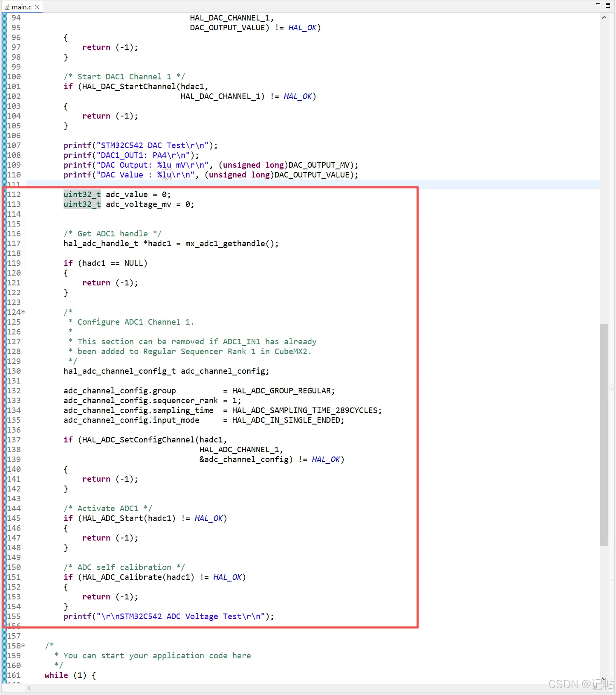Click NULL in the hadc1 check
This screenshot has height=695, width=616.
point(133,263)
